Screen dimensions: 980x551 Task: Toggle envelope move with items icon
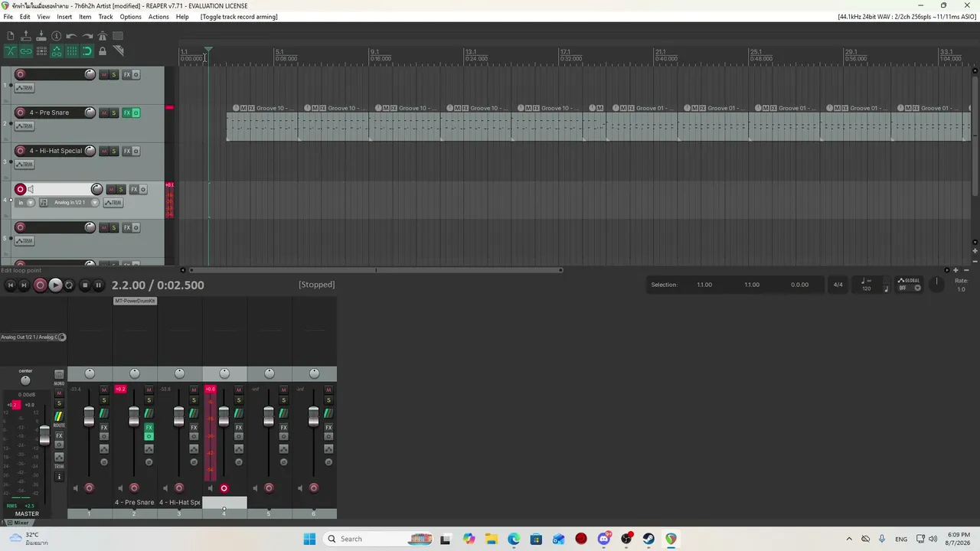tap(56, 51)
